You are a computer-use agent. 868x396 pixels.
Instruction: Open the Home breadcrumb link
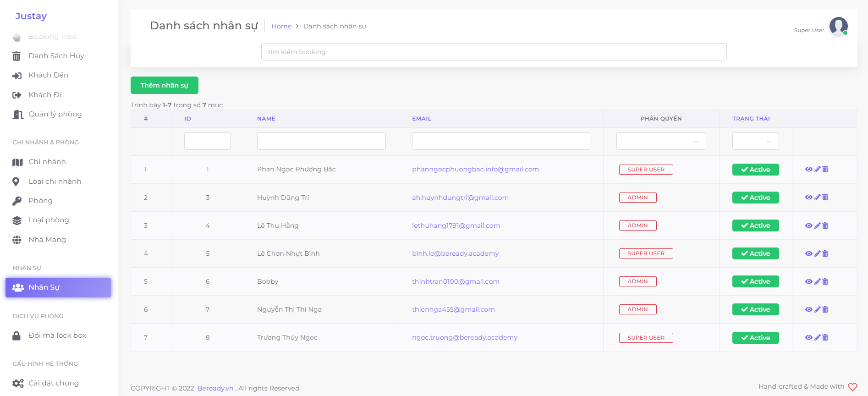[281, 26]
